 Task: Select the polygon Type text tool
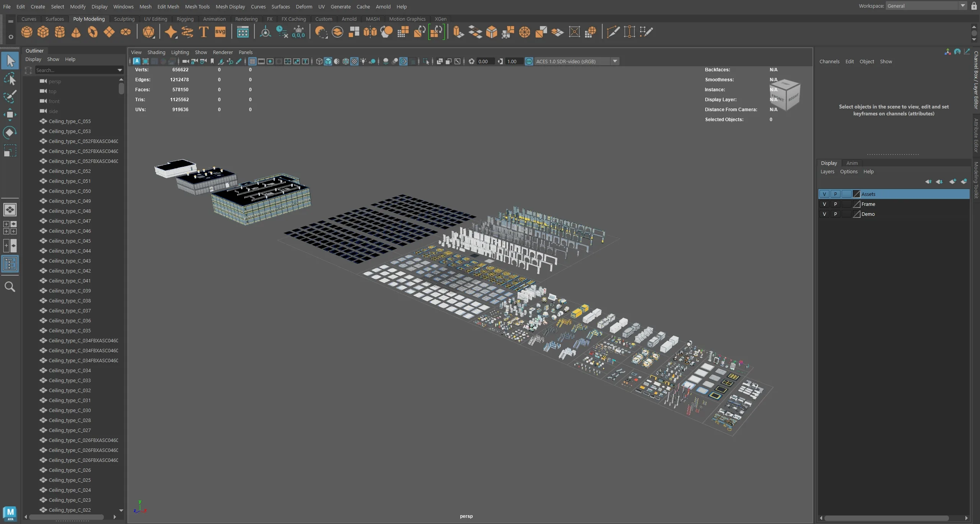[x=204, y=32]
